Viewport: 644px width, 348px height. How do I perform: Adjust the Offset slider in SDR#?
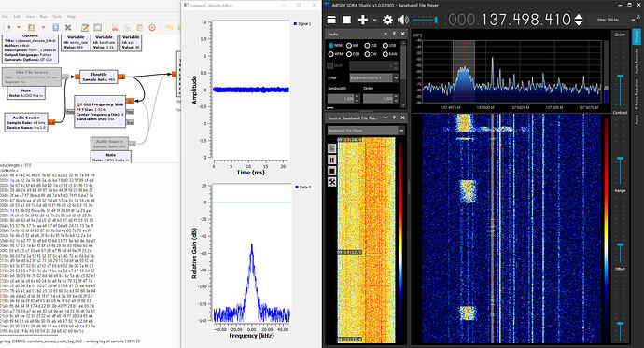(620, 324)
